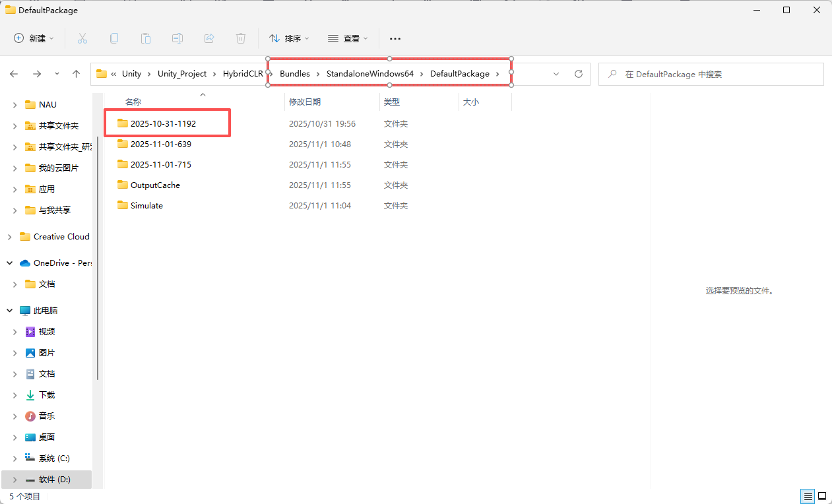Image resolution: width=832 pixels, height=504 pixels.
Task: Open the 查看 (View) menu
Action: point(348,38)
